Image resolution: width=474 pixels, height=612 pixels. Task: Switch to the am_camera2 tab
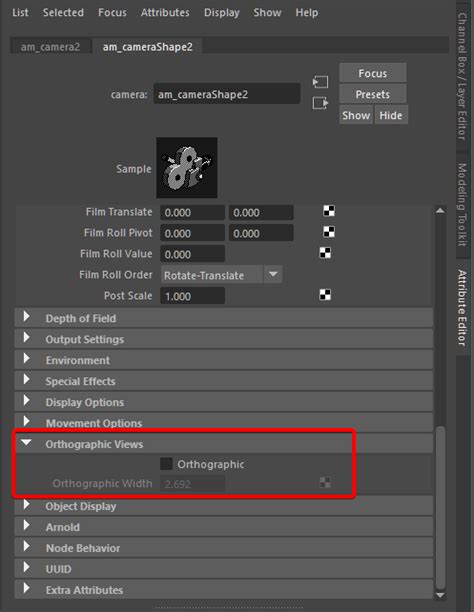[x=50, y=47]
